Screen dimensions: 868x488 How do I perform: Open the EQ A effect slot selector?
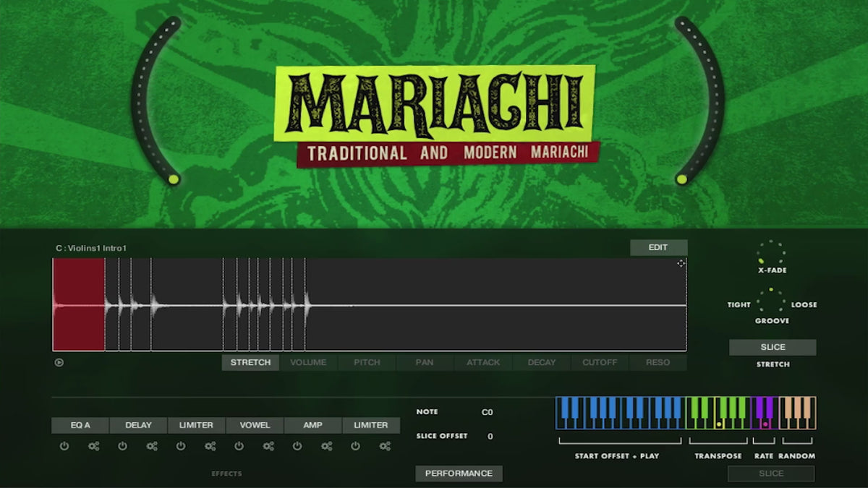click(80, 426)
